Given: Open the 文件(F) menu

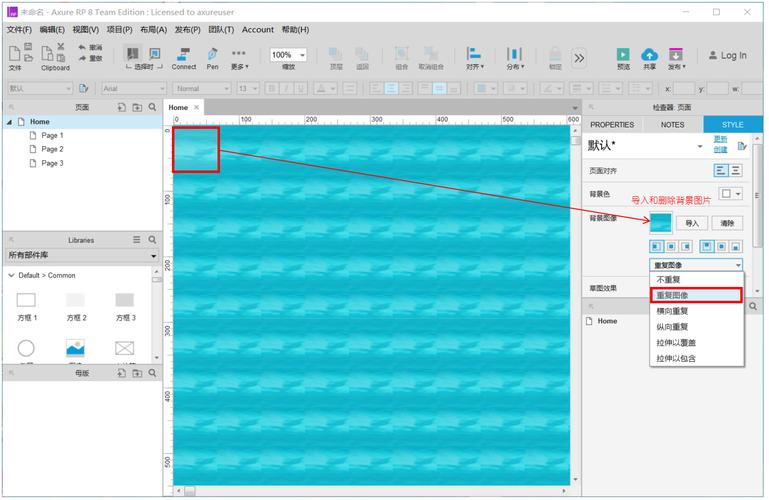Looking at the screenshot, I should (x=19, y=30).
